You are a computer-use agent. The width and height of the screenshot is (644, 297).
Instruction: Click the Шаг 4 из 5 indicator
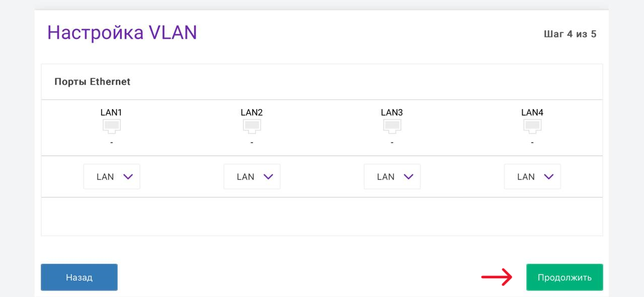(570, 34)
